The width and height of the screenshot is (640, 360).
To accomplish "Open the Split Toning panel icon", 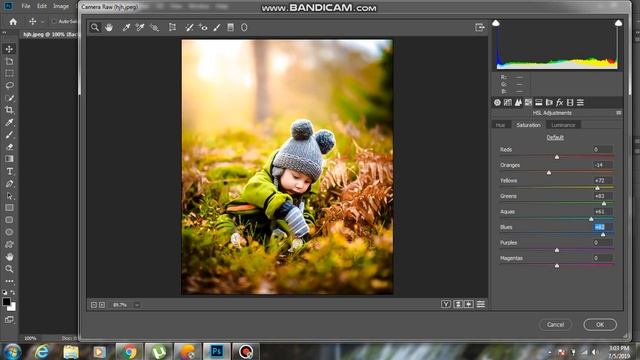I will (x=539, y=102).
